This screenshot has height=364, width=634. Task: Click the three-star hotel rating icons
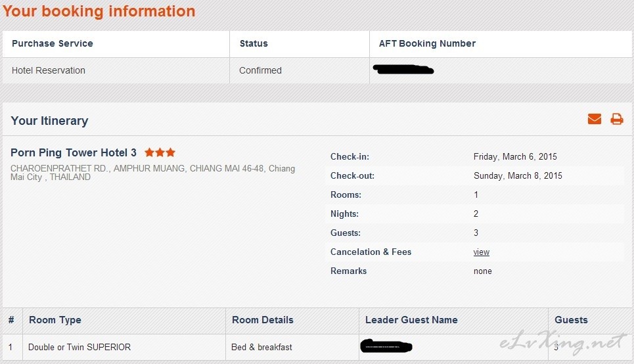pyautogui.click(x=160, y=152)
